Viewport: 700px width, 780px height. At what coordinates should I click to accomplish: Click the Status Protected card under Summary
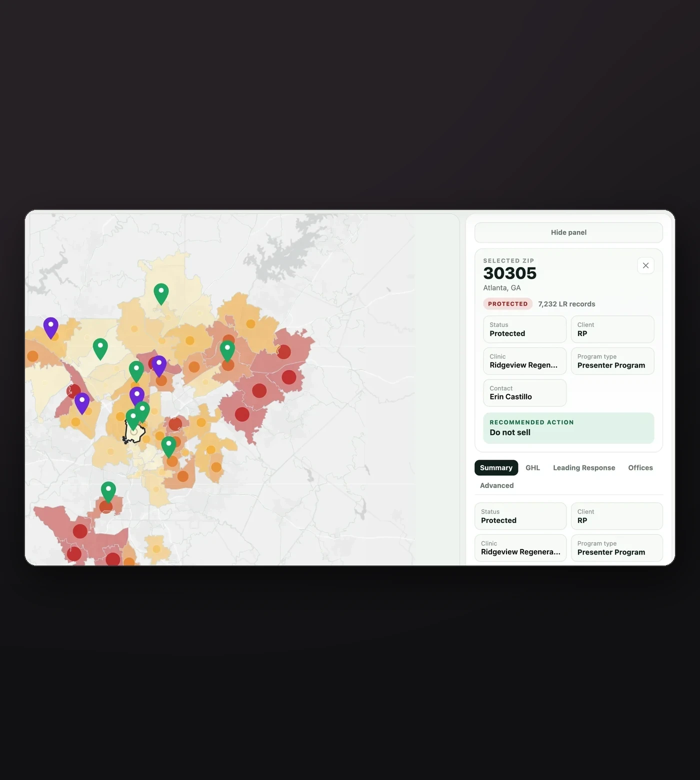pos(520,516)
